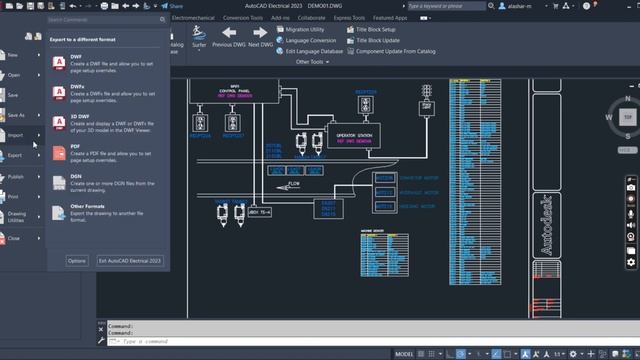Expand the Other Tools panel dropdown
Viewport: 640px width, 360px height.
coord(312,62)
